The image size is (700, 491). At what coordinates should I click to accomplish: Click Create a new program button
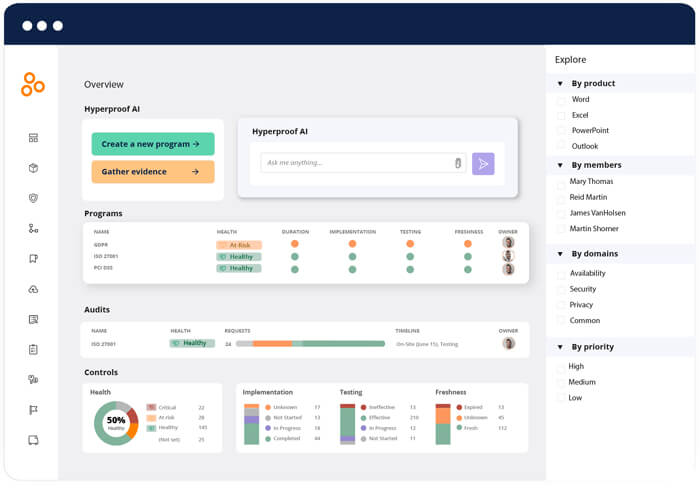click(152, 144)
